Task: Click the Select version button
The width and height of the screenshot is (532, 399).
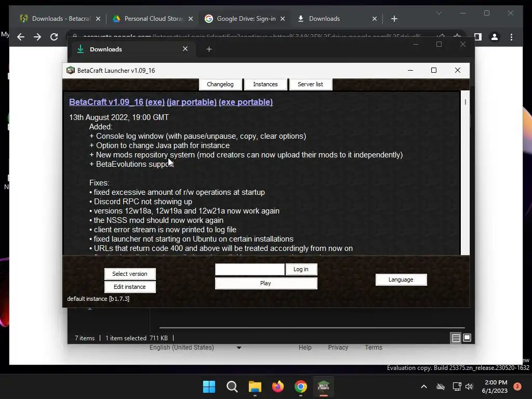Action: [x=130, y=274]
